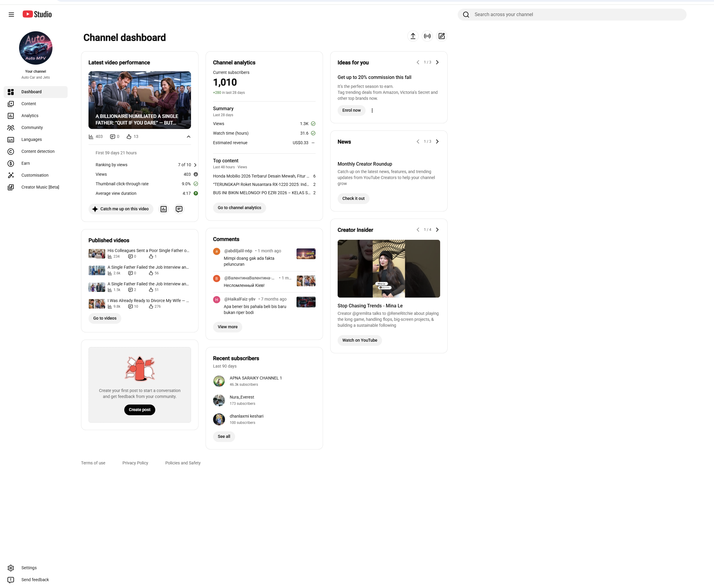Image resolution: width=714 pixels, height=588 pixels.
Task: Click Go to channel analytics button
Action: pos(239,208)
